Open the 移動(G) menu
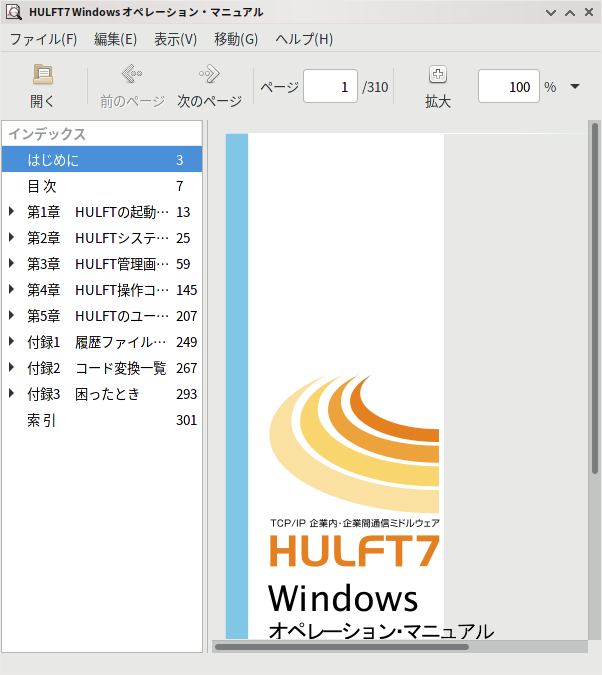This screenshot has width=602, height=675. (x=236, y=39)
